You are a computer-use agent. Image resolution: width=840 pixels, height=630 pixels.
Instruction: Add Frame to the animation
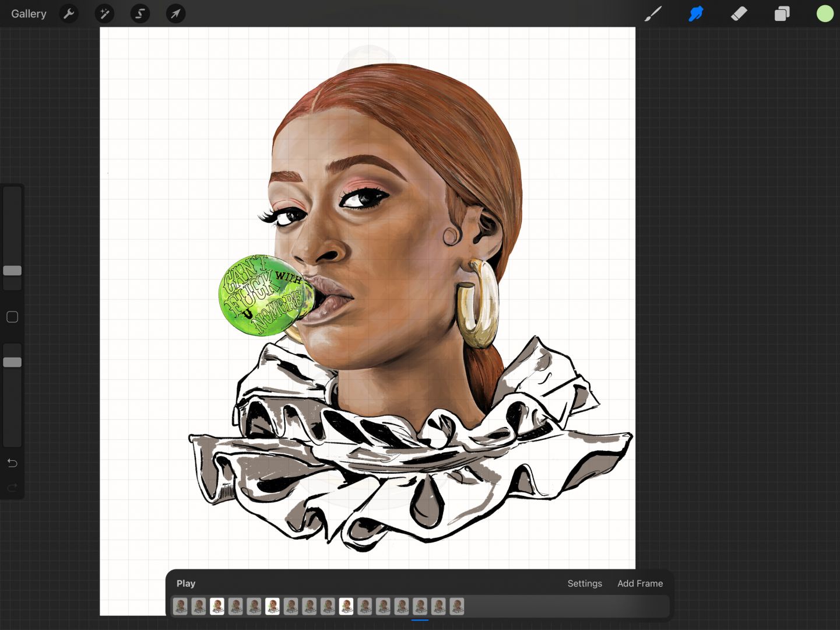point(639,583)
